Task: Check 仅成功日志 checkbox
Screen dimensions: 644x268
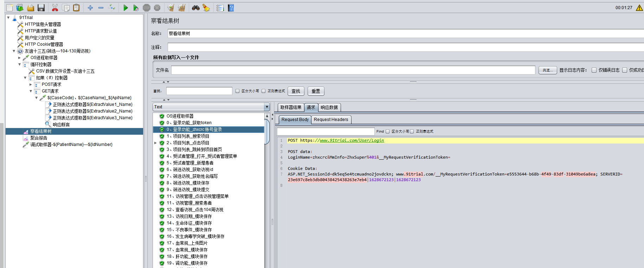Action: pos(625,70)
